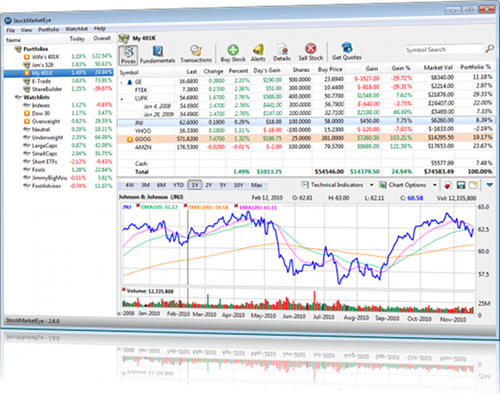Image resolution: width=500 pixels, height=394 pixels.
Task: Expand the GE row lots
Action: pos(122,82)
